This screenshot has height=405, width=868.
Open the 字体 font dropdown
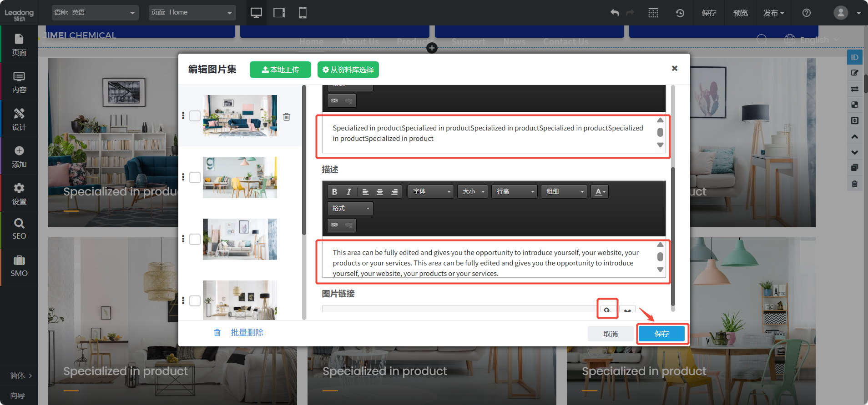pos(431,192)
